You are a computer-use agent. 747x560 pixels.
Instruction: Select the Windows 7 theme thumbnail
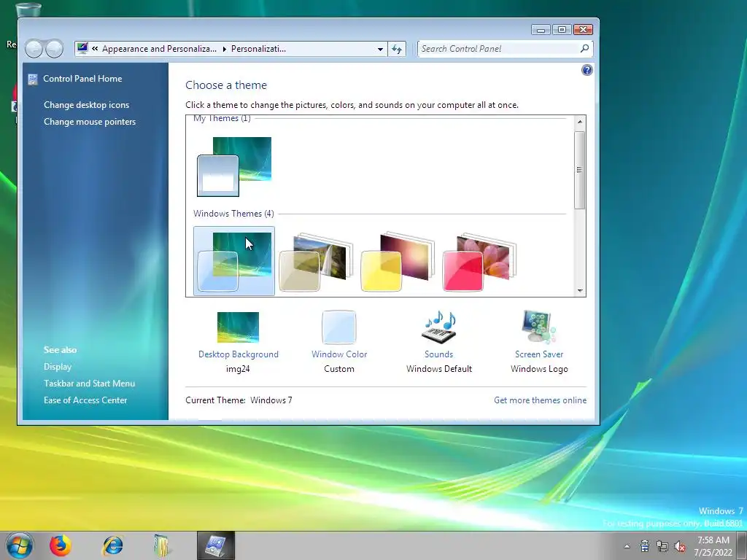234,261
